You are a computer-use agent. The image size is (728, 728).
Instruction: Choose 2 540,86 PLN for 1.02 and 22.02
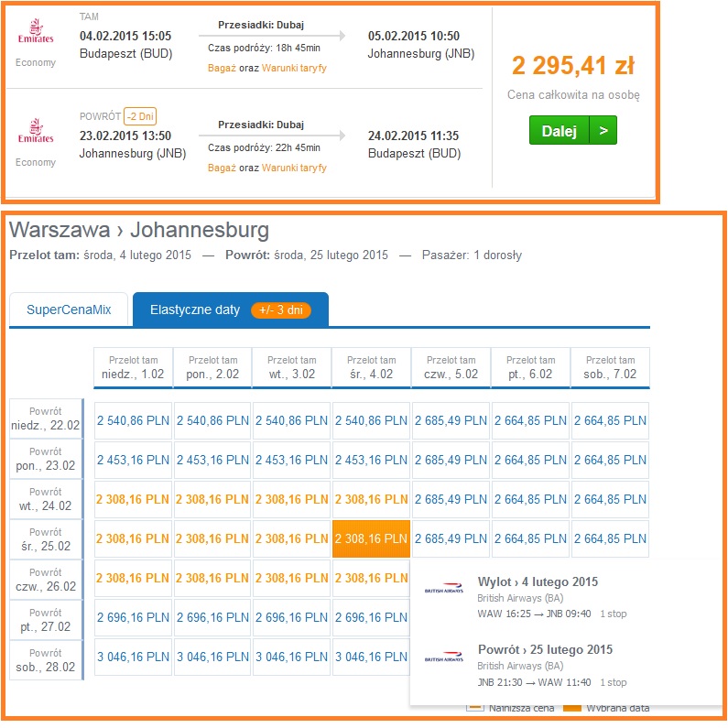[134, 420]
